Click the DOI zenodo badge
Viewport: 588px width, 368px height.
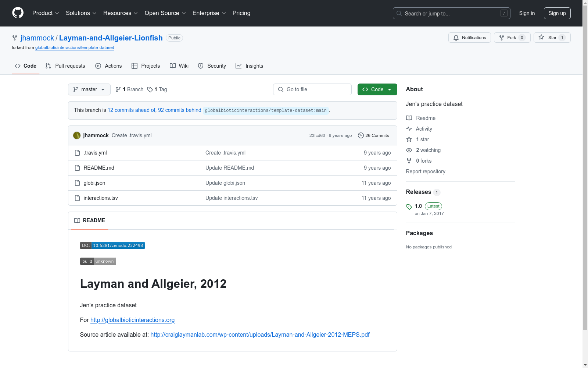pyautogui.click(x=112, y=245)
